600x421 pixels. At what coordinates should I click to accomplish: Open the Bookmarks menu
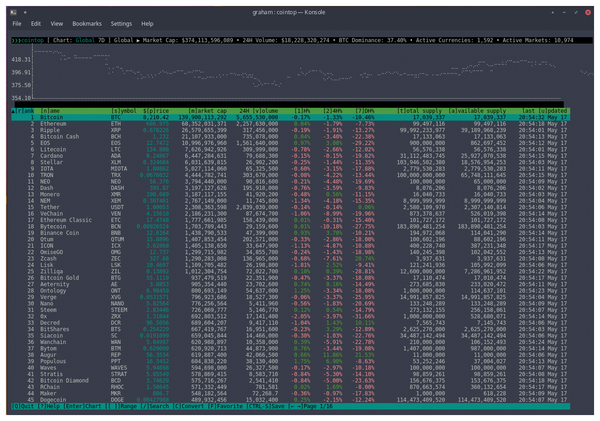coord(87,24)
